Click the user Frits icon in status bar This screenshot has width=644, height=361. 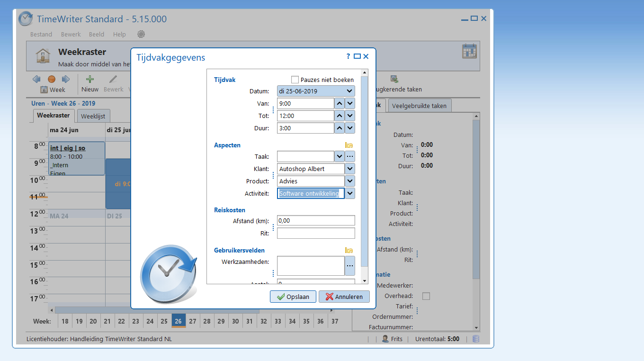tap(385, 339)
